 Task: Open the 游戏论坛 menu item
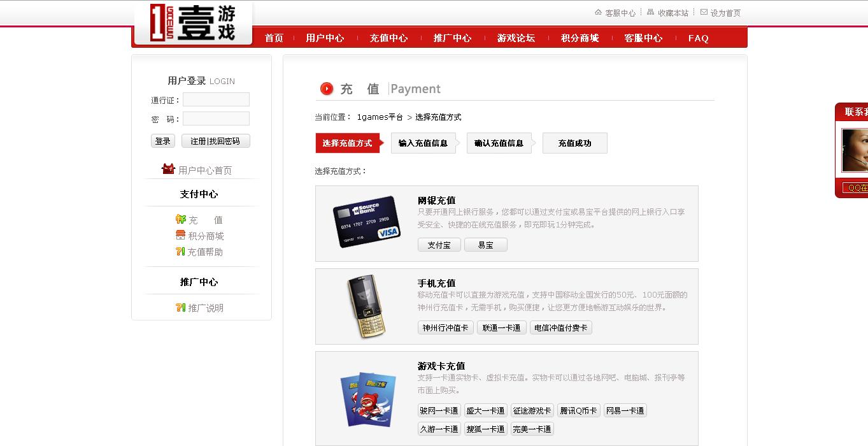515,38
